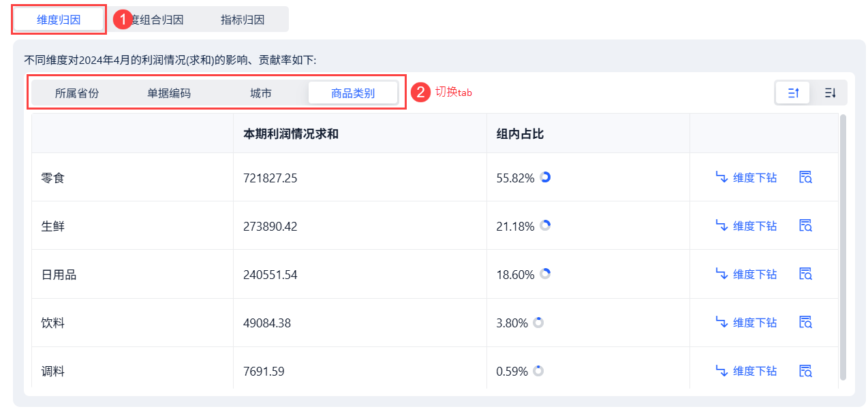Click the detail view icon for 零食 row
This screenshot has height=409, width=868.
[805, 178]
